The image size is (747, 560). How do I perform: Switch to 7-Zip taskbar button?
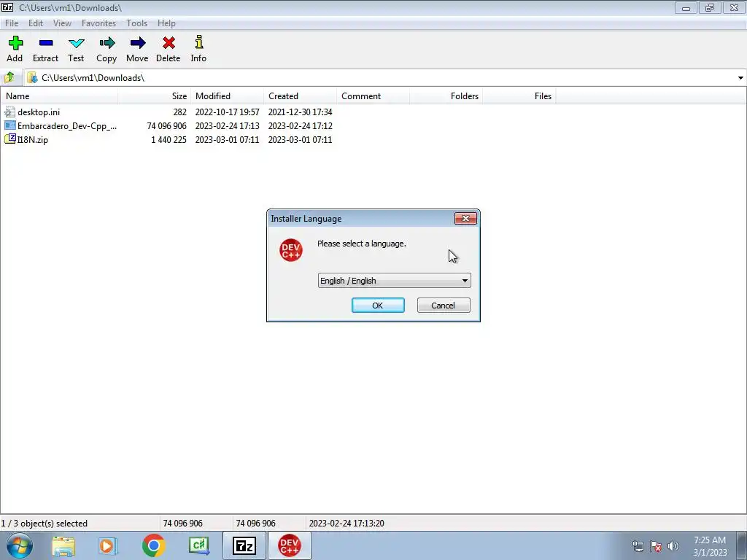click(x=244, y=545)
